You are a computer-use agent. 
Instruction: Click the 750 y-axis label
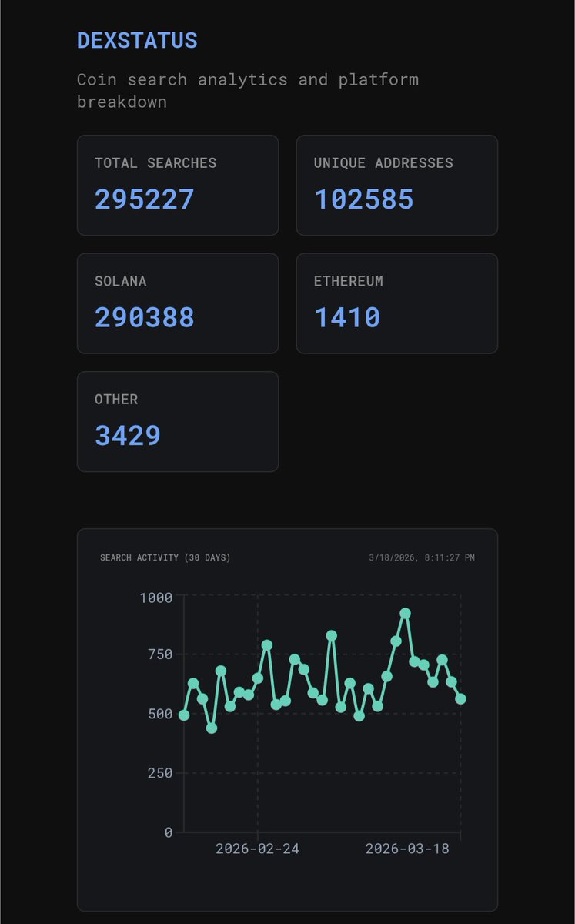(x=160, y=655)
